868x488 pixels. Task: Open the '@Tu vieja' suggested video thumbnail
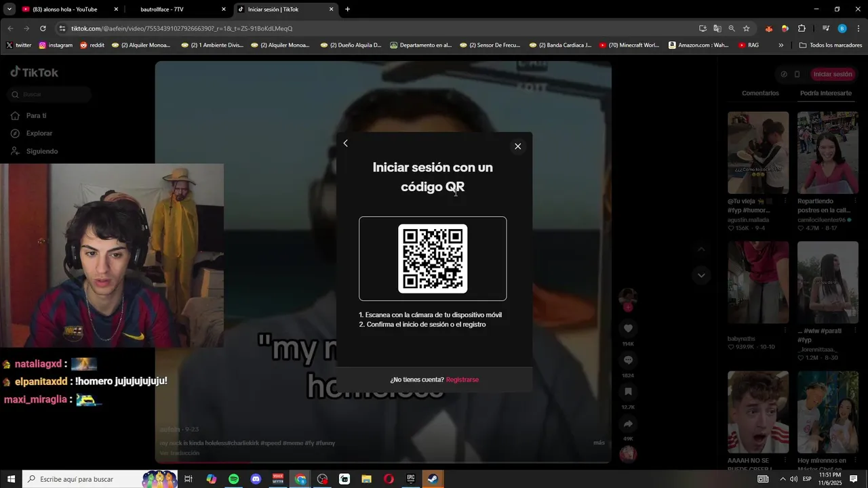[758, 152]
